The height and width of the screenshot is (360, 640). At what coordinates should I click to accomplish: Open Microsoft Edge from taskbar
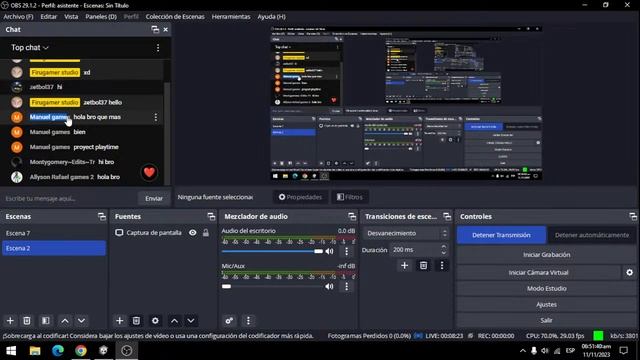click(58, 351)
